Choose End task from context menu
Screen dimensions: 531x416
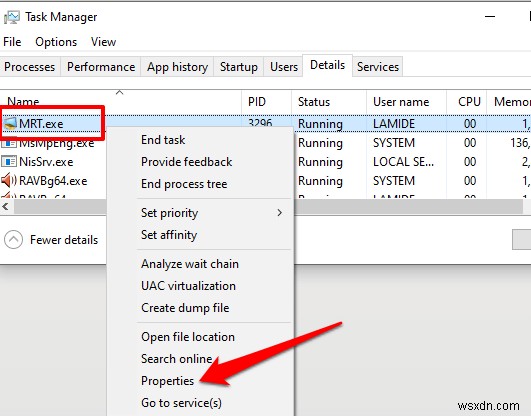click(x=200, y=140)
